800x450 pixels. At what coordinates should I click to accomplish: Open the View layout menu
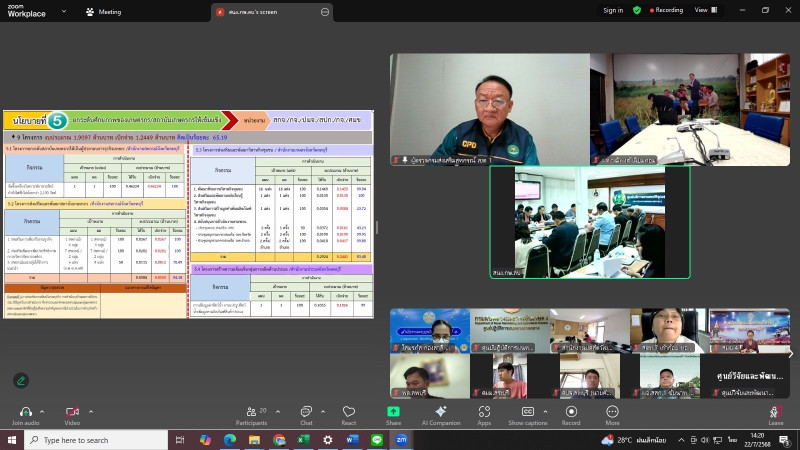pyautogui.click(x=704, y=10)
